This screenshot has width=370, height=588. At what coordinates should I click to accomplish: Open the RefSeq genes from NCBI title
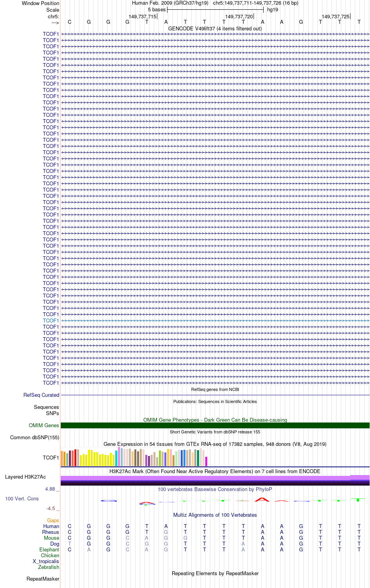[x=215, y=389]
